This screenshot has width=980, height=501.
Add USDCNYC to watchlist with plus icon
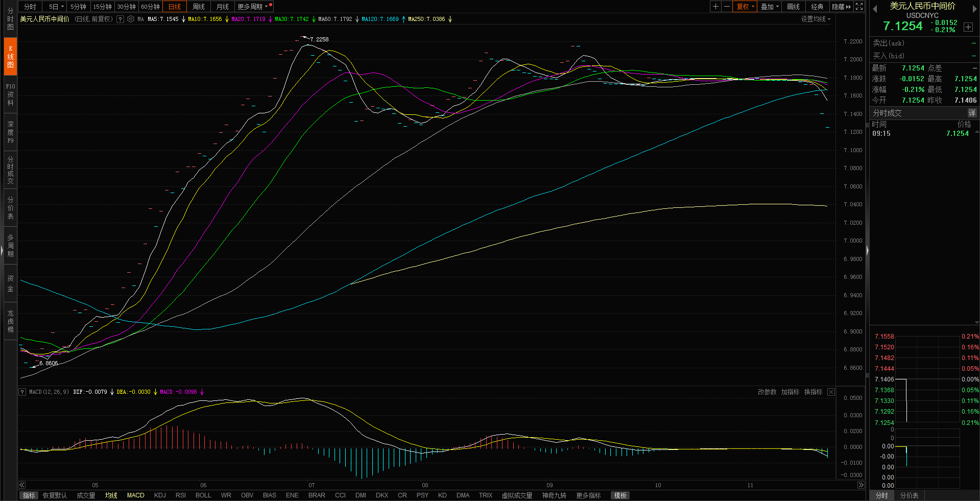968,27
